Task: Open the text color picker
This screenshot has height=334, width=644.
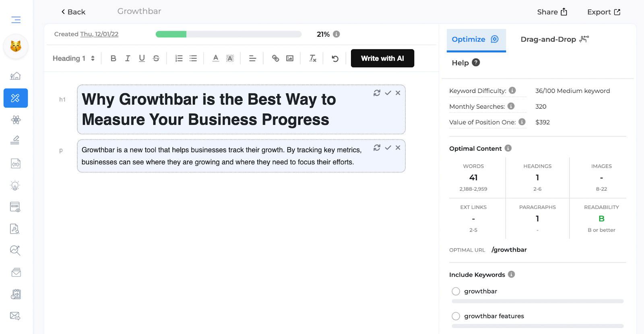Action: [216, 58]
